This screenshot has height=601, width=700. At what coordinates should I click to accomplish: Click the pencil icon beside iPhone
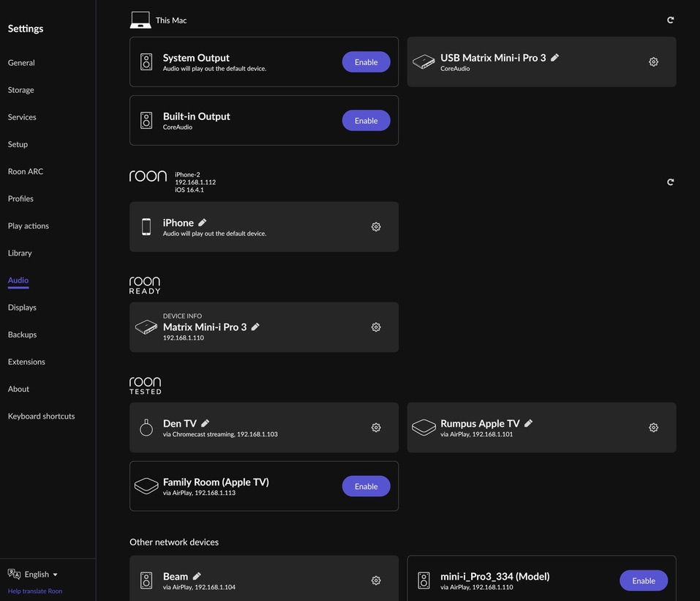click(x=203, y=223)
